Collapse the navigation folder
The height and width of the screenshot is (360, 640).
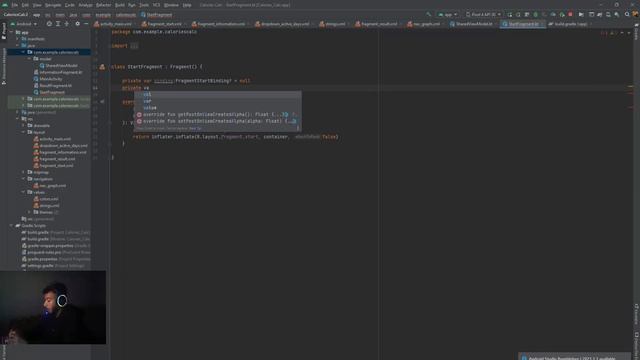pyautogui.click(x=23, y=179)
